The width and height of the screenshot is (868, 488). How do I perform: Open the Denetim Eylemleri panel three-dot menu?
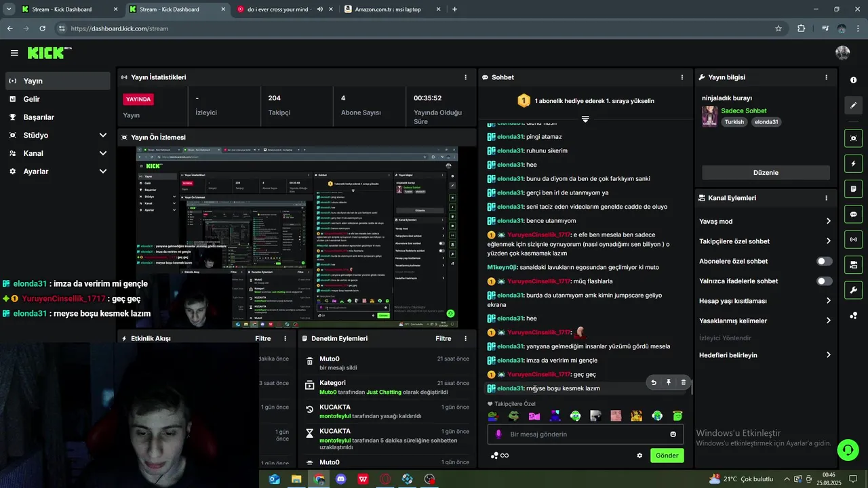pos(465,338)
